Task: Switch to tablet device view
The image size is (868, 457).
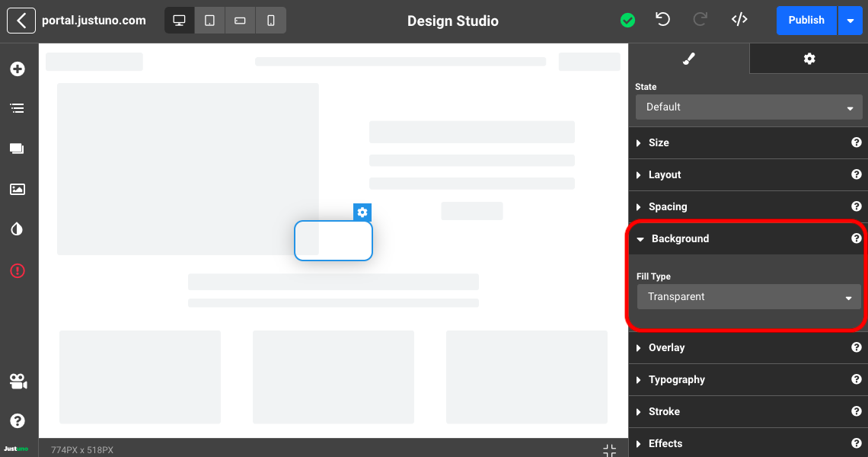Action: click(209, 21)
